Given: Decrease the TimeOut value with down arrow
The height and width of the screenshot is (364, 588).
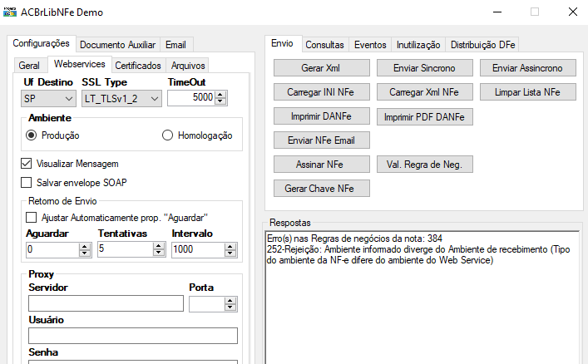Looking at the screenshot, I should 221,101.
